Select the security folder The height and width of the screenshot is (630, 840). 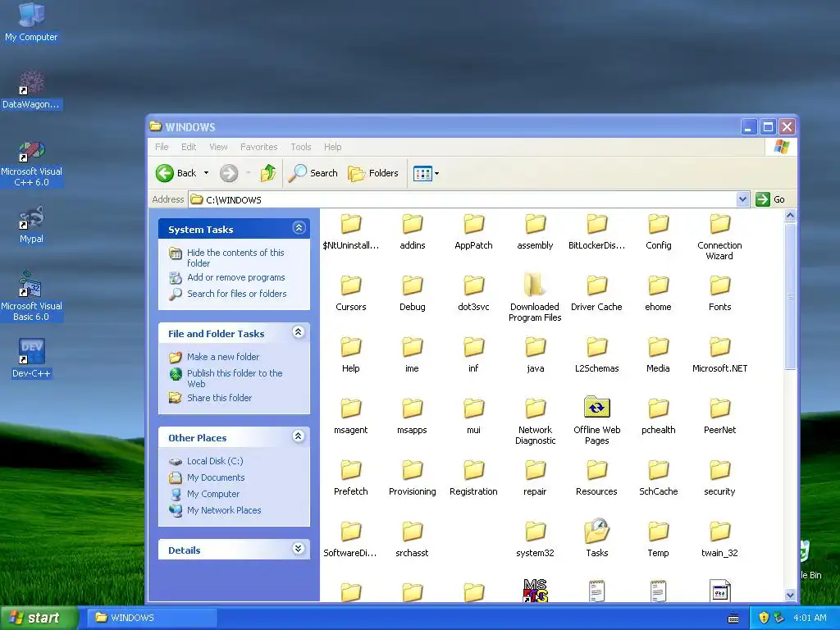click(719, 478)
